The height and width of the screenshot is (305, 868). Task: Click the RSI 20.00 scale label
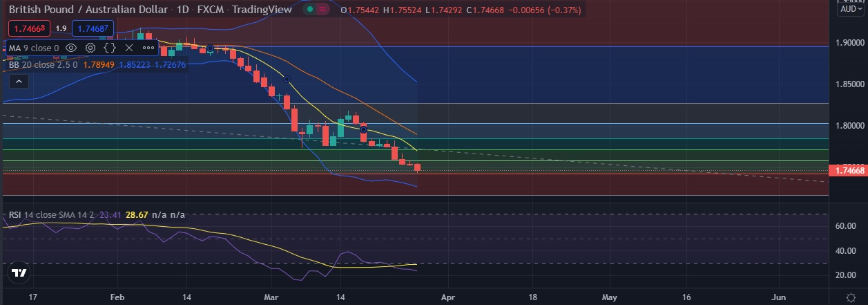click(x=845, y=275)
